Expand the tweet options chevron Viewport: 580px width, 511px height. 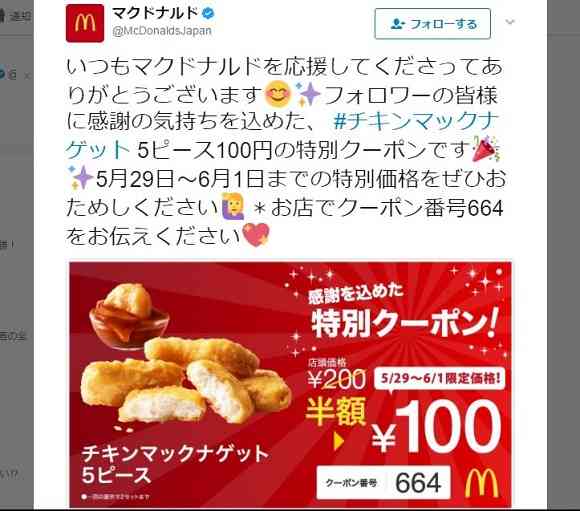[x=510, y=22]
